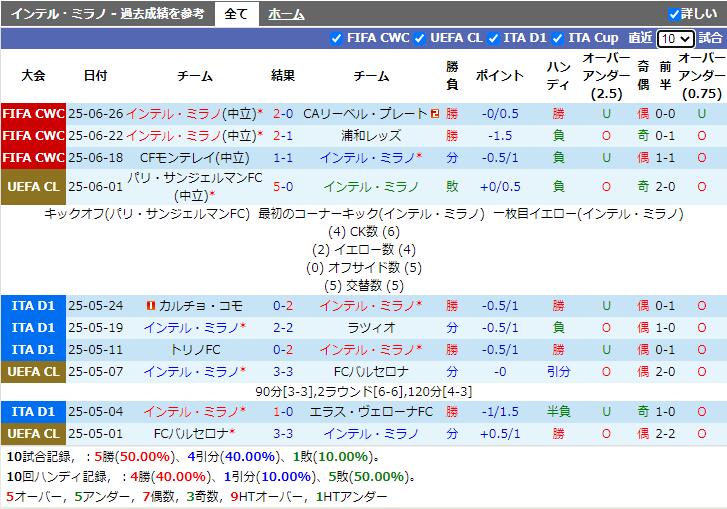Click the 10試合記録 summary line
Image resolution: width=727 pixels, height=509 pixels.
(194, 457)
